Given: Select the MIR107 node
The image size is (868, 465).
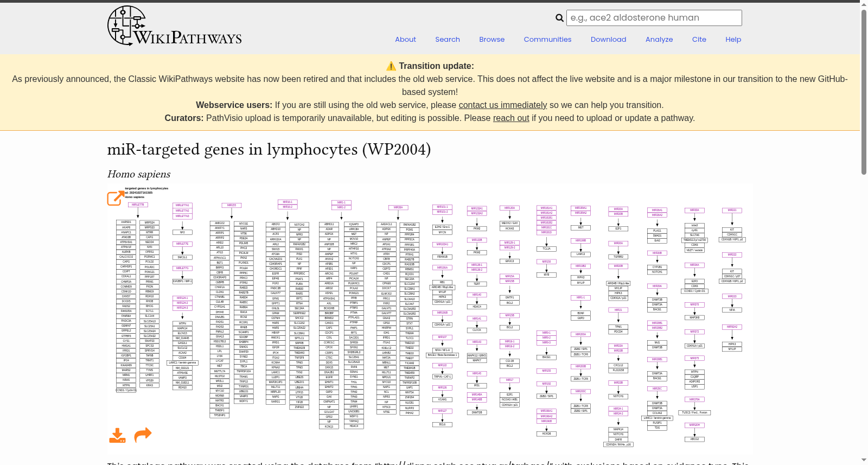Looking at the screenshot, I should point(442,337).
